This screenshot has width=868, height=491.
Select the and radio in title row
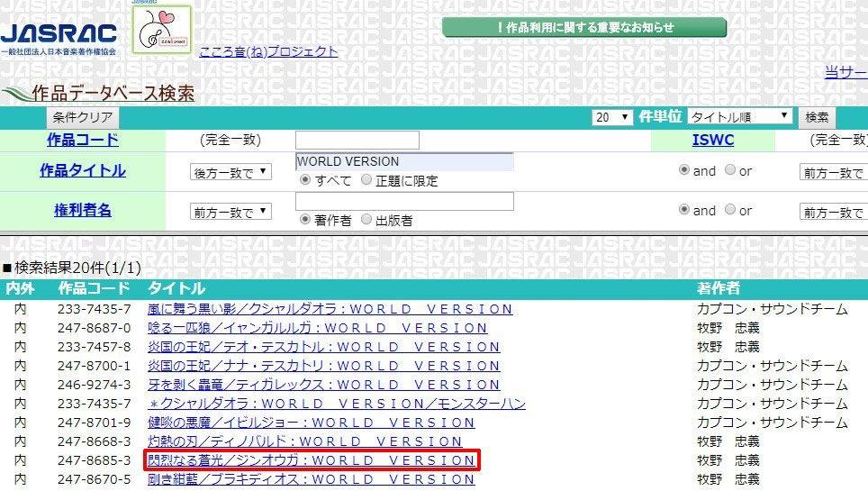[x=684, y=170]
